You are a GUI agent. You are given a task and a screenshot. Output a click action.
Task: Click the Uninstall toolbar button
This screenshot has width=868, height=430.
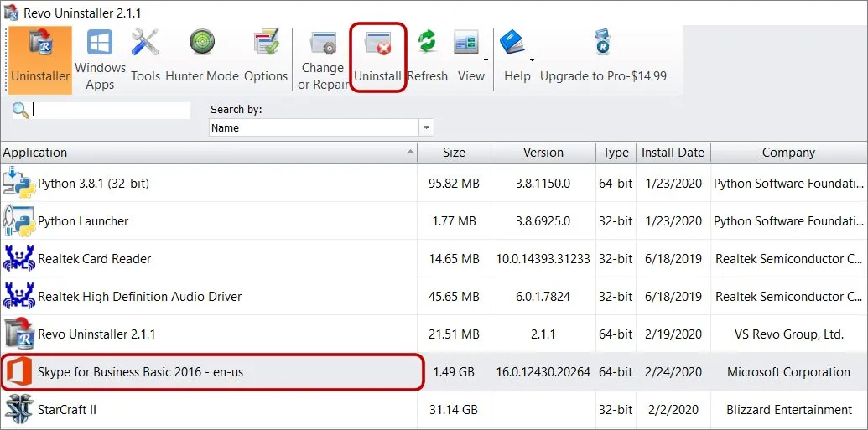[378, 58]
